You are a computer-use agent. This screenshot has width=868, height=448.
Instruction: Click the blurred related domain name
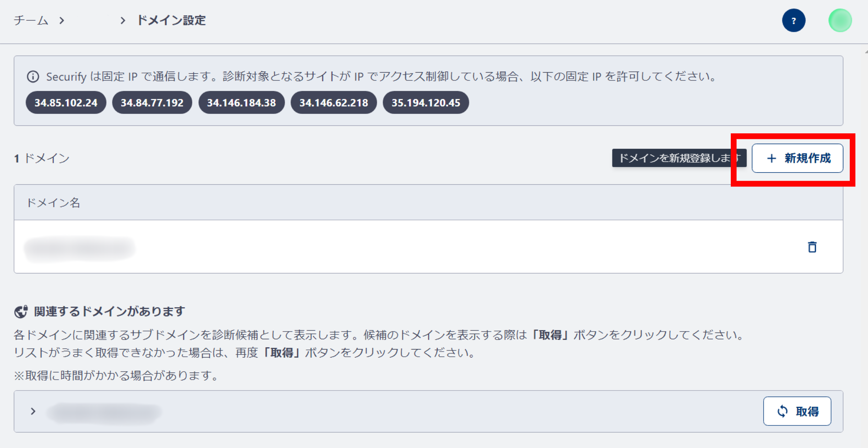click(x=104, y=413)
